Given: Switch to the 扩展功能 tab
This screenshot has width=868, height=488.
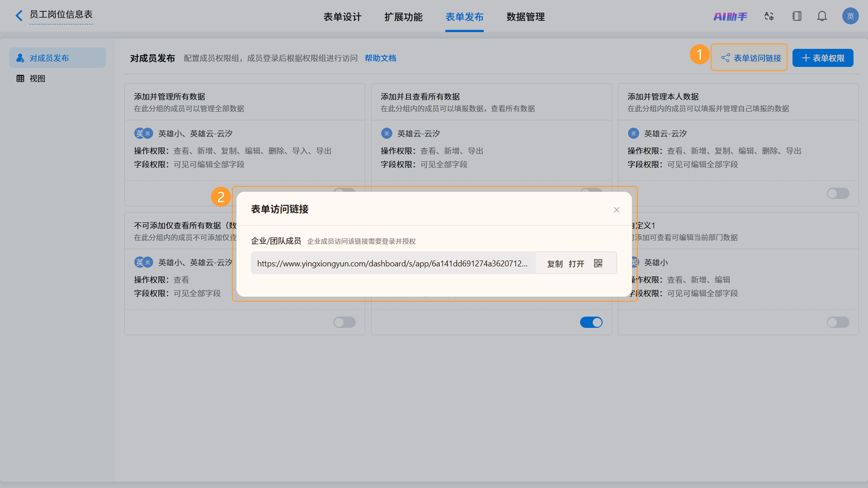Looking at the screenshot, I should (403, 17).
